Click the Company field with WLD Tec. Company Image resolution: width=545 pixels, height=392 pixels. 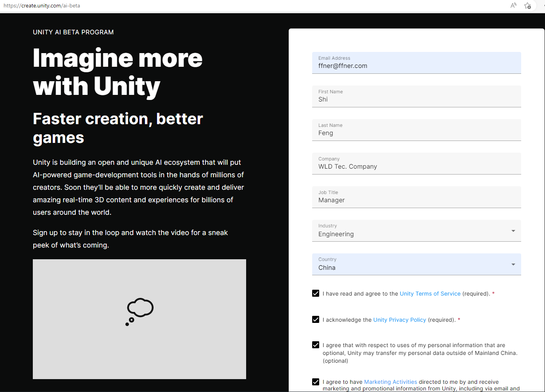(x=416, y=166)
